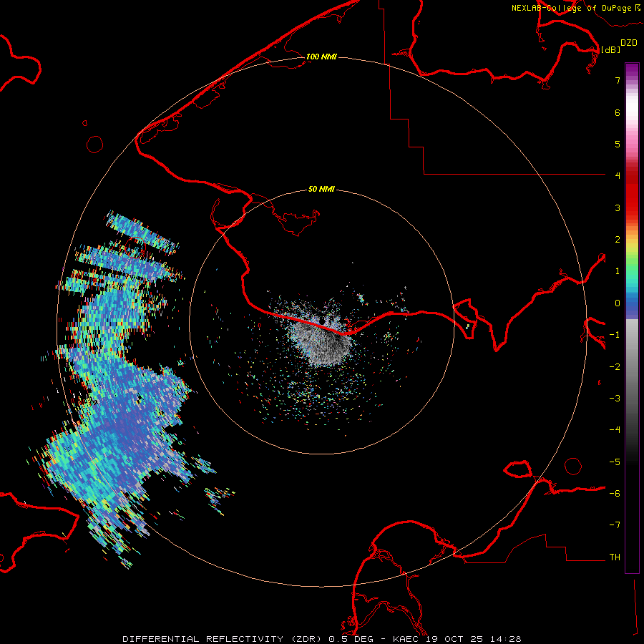Viewport: 644px width, 644px height.
Task: Click the [dB] units label
Action: click(610, 49)
